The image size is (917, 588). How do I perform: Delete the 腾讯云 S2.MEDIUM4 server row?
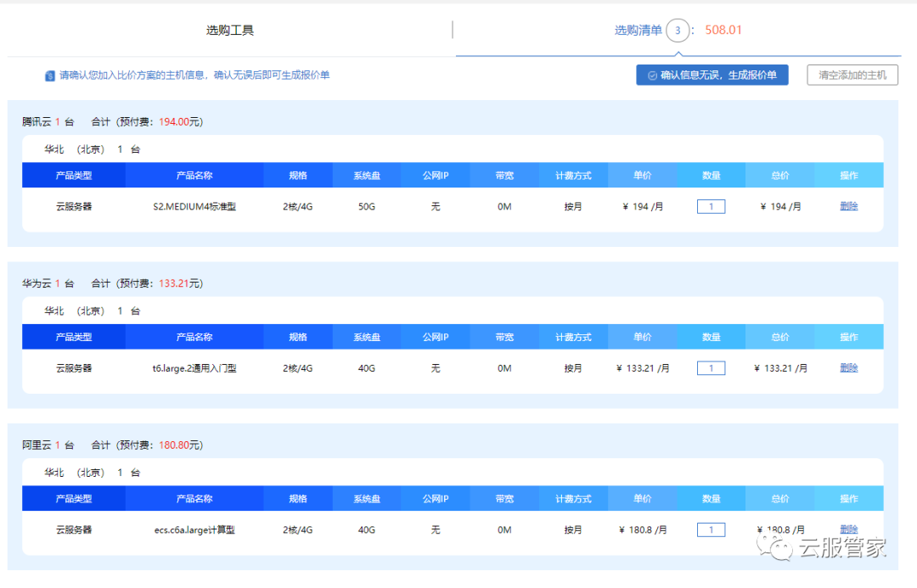click(848, 206)
